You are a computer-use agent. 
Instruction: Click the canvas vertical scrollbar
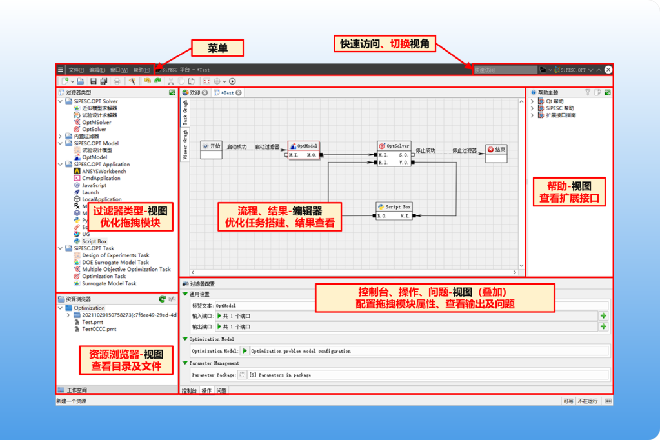[x=522, y=184]
